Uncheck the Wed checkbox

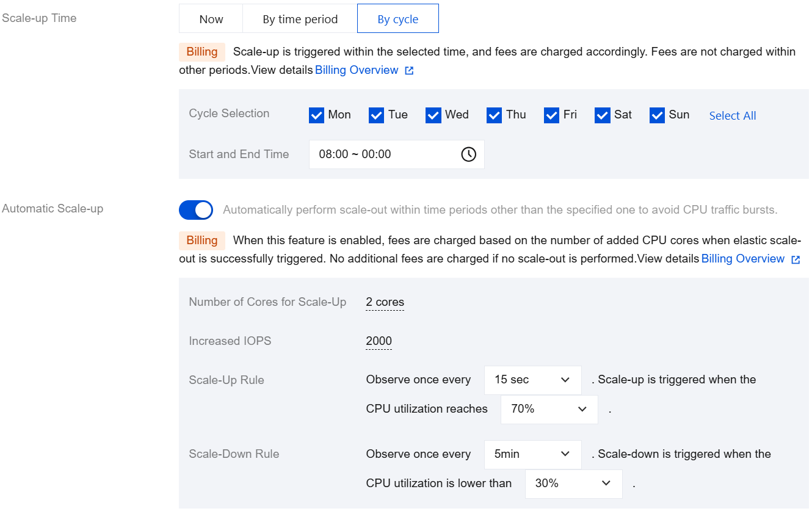click(433, 115)
